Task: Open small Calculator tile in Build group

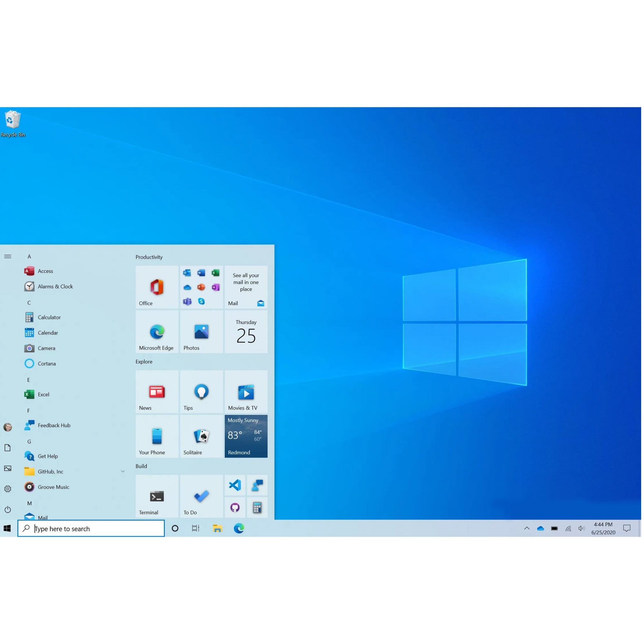Action: (257, 507)
